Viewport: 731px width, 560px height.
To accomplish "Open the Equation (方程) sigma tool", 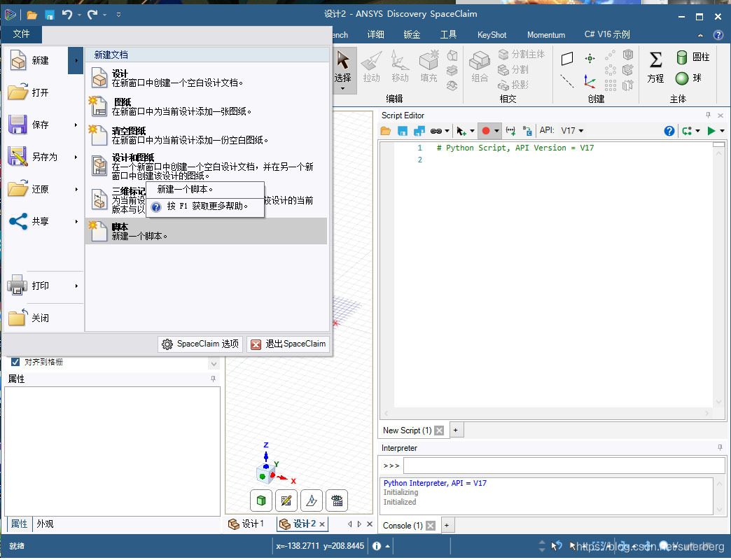I will (655, 67).
